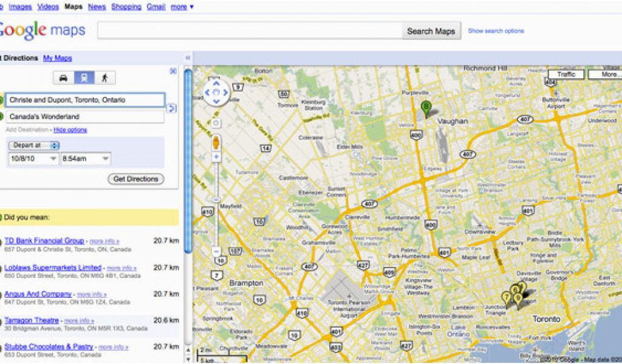Zoom in using the plus button
Image resolution: width=622 pixels, height=364 pixels.
tap(216, 157)
